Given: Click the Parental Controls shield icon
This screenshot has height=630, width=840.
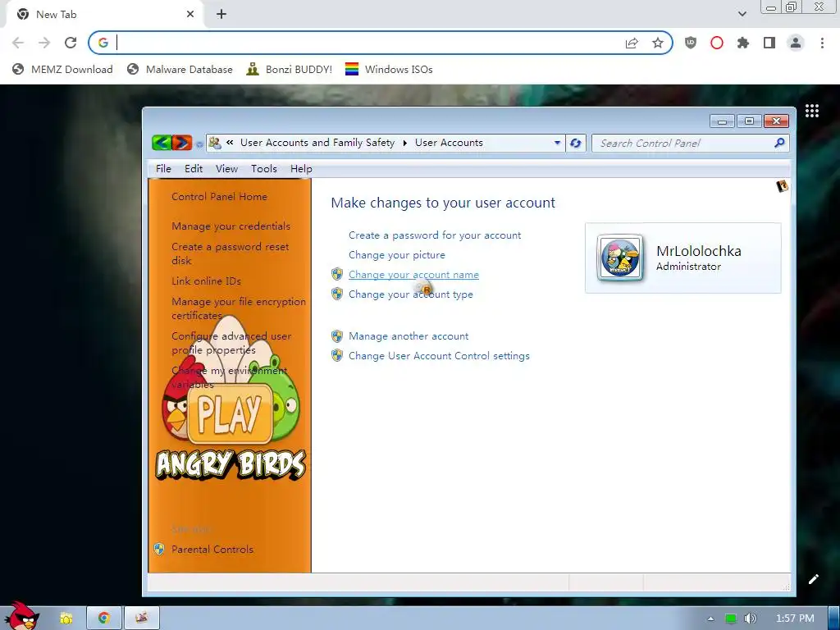Looking at the screenshot, I should 159,549.
